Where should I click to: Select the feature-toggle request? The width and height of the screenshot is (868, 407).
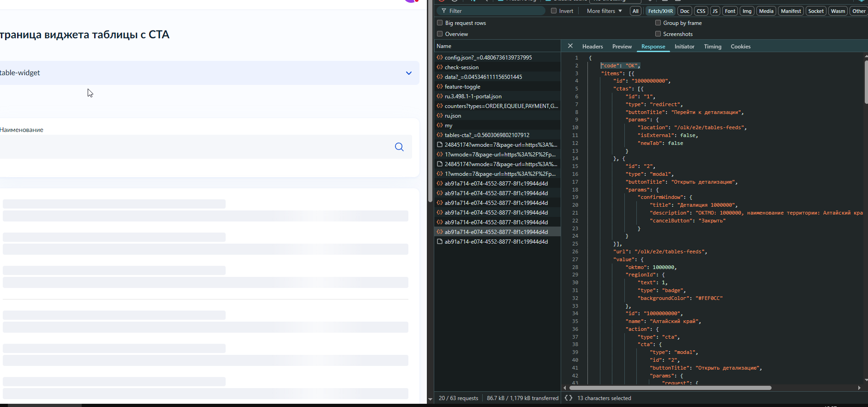(x=462, y=87)
